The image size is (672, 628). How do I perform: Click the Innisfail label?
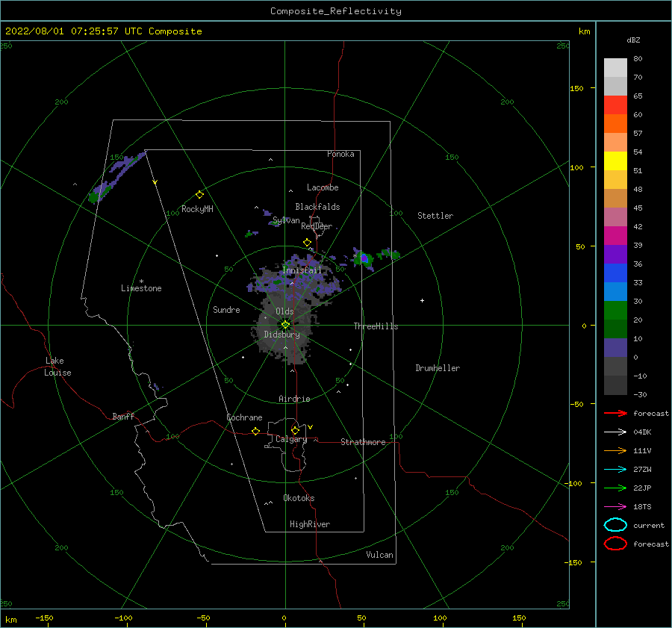tap(302, 270)
